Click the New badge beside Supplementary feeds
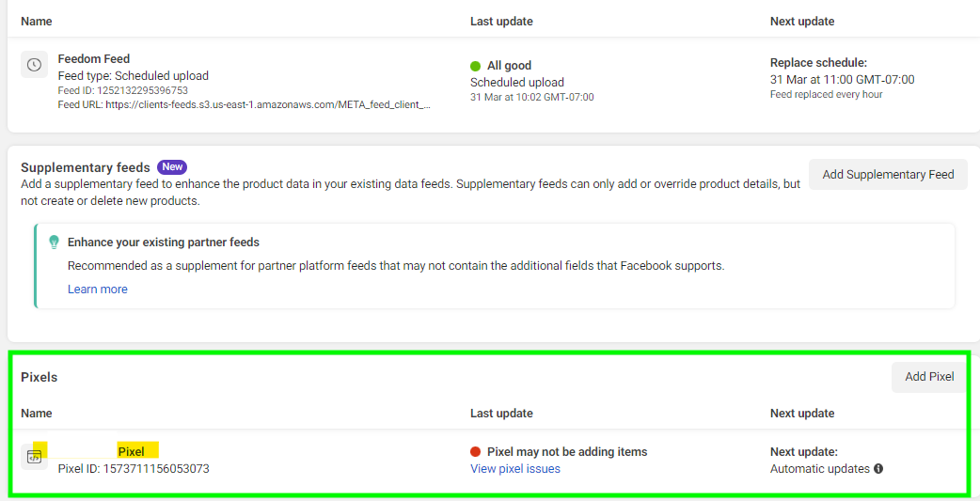The height and width of the screenshot is (501, 980). [x=172, y=166]
